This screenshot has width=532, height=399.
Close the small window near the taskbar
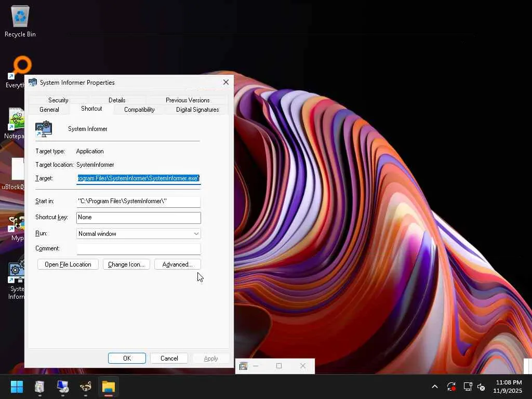click(x=303, y=366)
